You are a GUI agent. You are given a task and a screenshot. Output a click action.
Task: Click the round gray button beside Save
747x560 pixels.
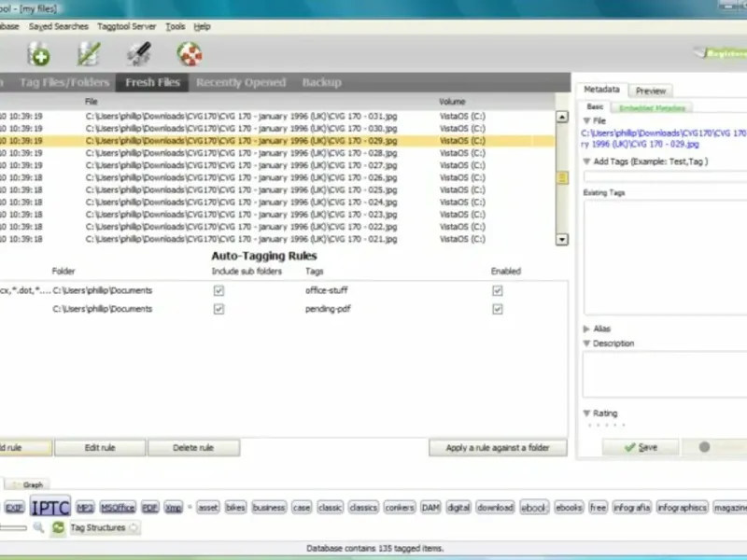[x=704, y=447]
